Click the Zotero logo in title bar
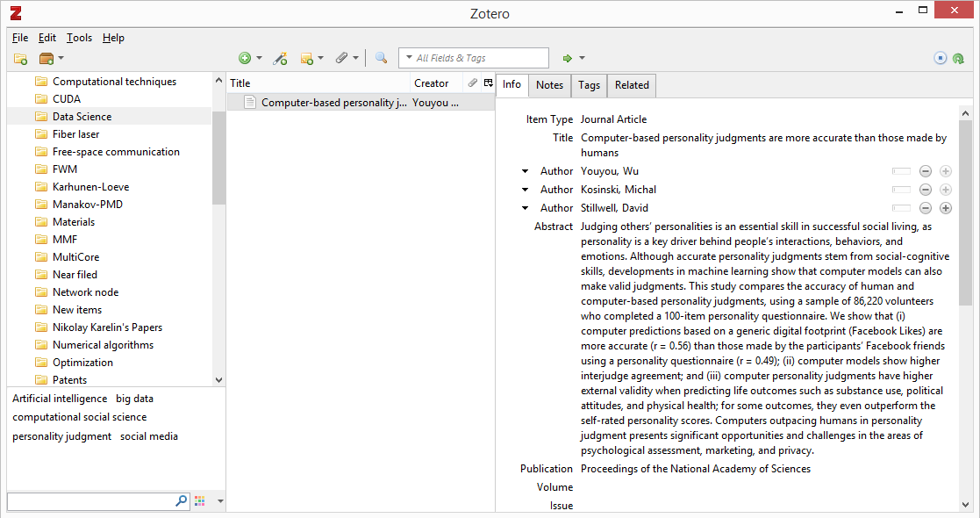 (16, 13)
